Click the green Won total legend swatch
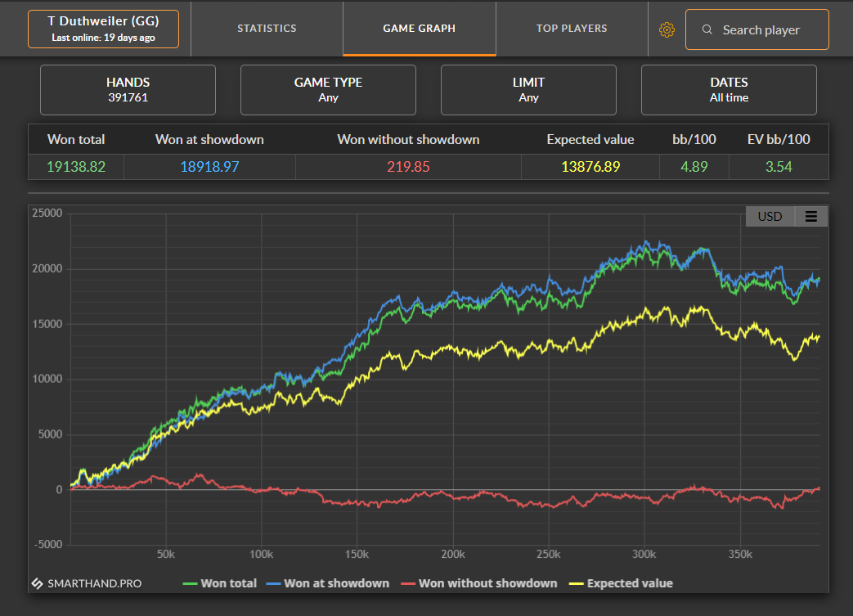853x616 pixels. tap(190, 584)
